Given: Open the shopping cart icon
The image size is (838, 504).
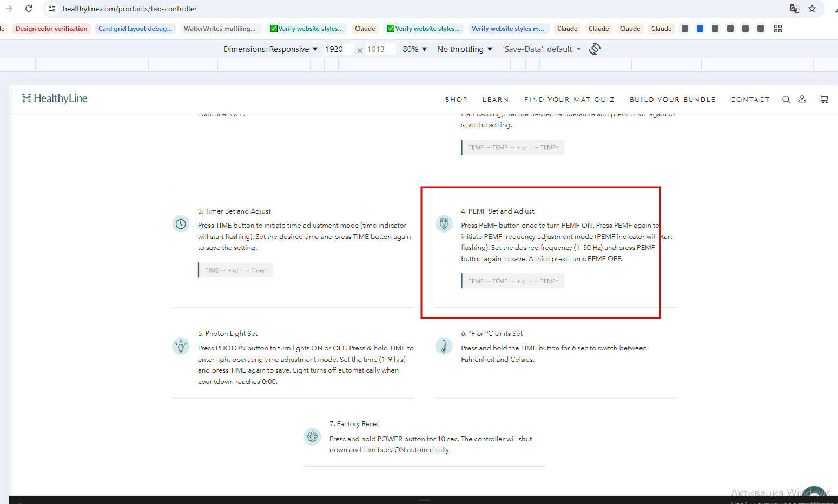Looking at the screenshot, I should [x=824, y=100].
